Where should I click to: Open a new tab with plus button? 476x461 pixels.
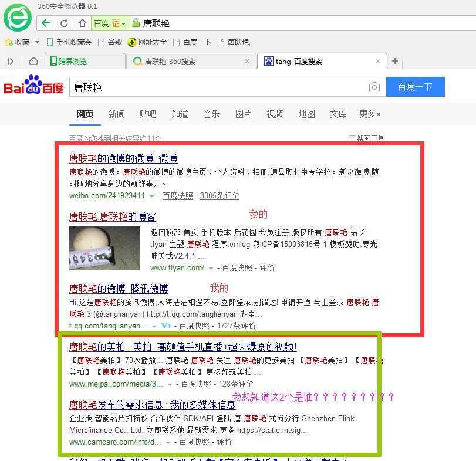(x=395, y=61)
